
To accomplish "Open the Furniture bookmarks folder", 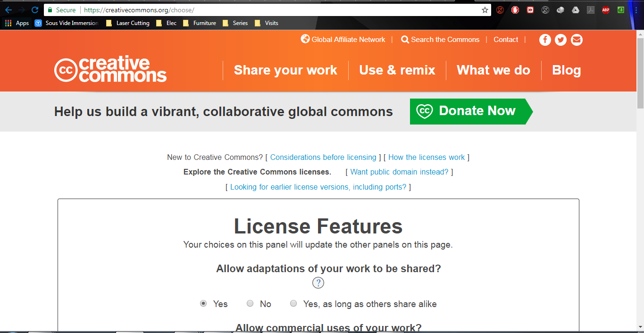I will click(x=199, y=23).
